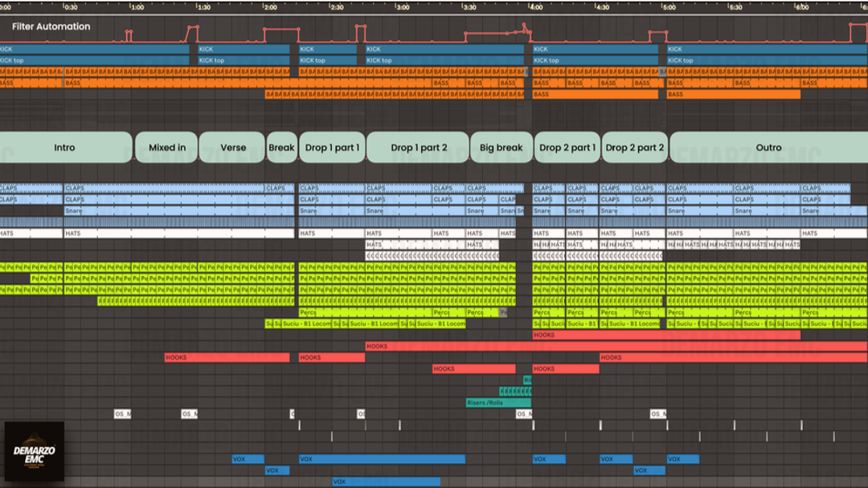Jump to 1:00 on the timeline ruler
Image resolution: width=868 pixels, height=488 pixels.
pos(137,7)
